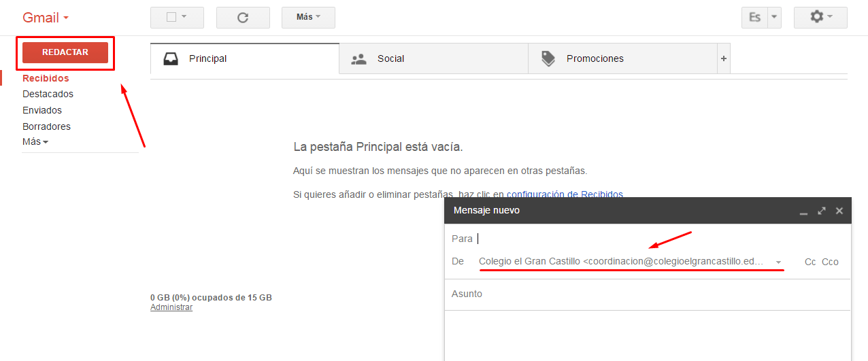Switch to the Promociones tab
The height and width of the screenshot is (361, 868).
tap(622, 58)
